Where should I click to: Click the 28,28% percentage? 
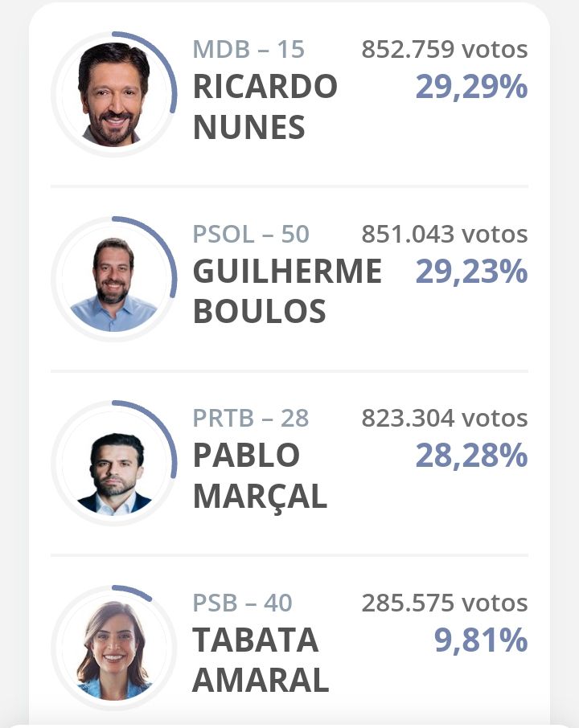pos(471,456)
